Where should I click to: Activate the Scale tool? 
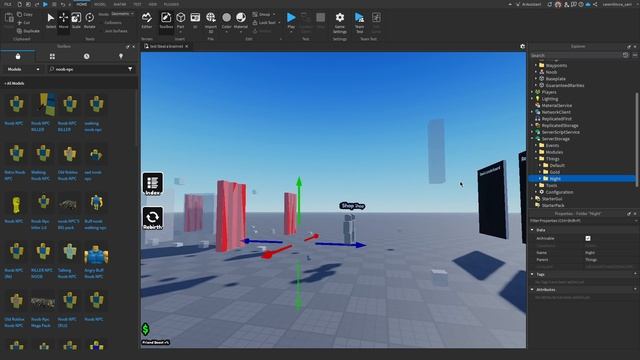tap(76, 21)
